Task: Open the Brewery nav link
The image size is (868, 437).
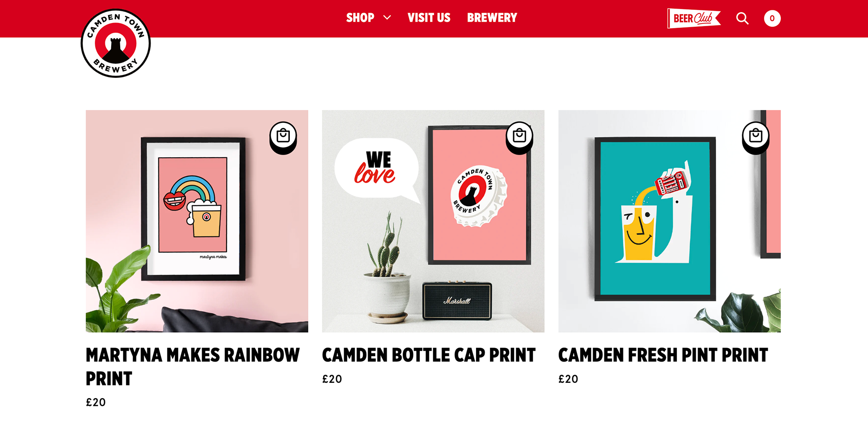Action: tap(492, 18)
